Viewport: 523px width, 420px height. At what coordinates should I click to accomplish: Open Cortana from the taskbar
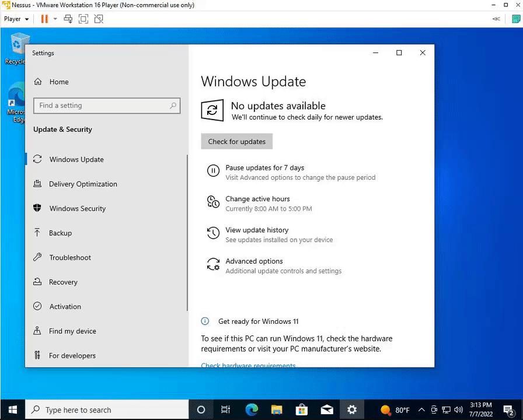tap(201, 409)
